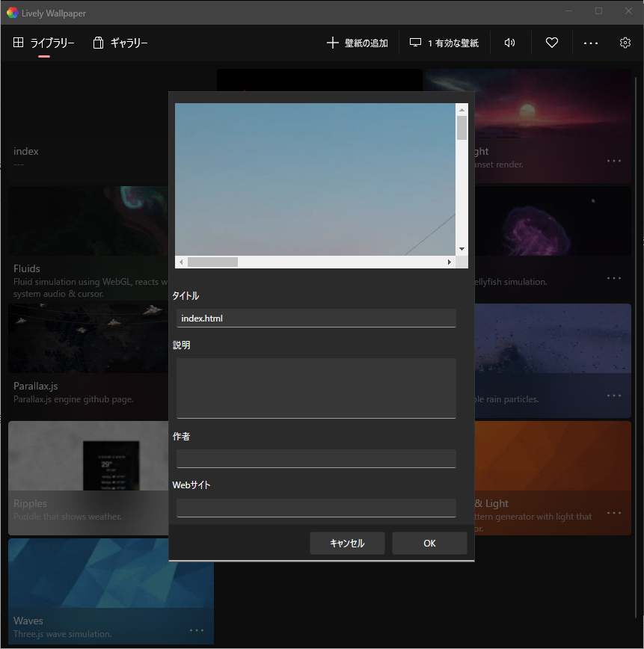Image resolution: width=644 pixels, height=649 pixels.
Task: Confirm the dialog with the OK button
Action: click(x=429, y=543)
